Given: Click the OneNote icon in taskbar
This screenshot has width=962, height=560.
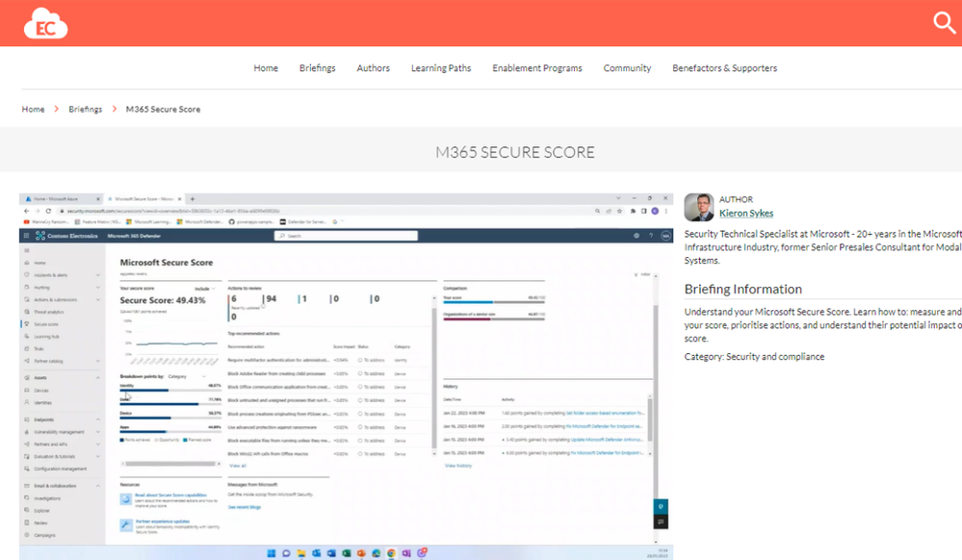Looking at the screenshot, I should (406, 553).
